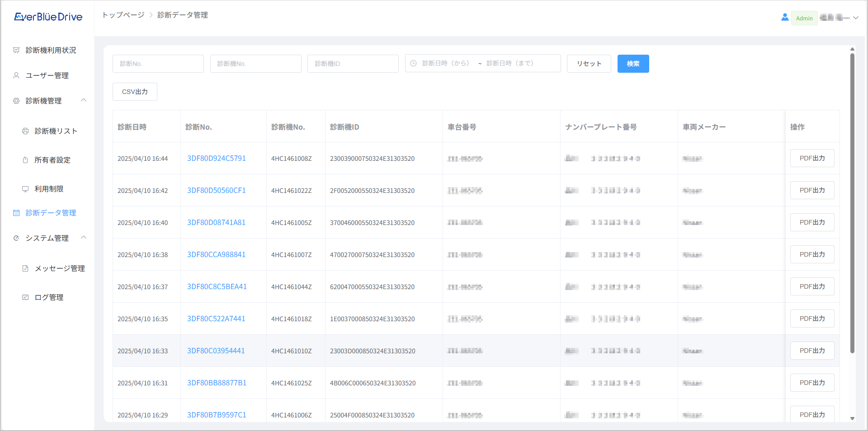868x431 pixels.
Task: Open diagnosis link 3DF80BB88877B1
Action: [217, 383]
